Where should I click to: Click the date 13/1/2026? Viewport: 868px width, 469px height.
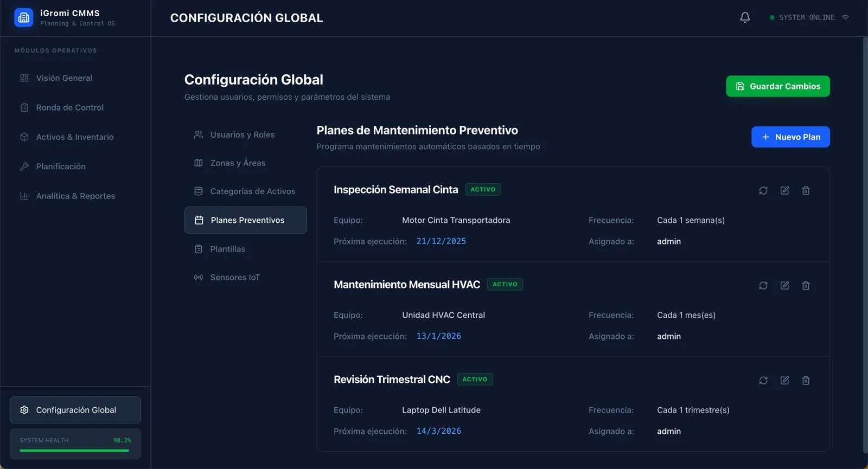pos(439,336)
